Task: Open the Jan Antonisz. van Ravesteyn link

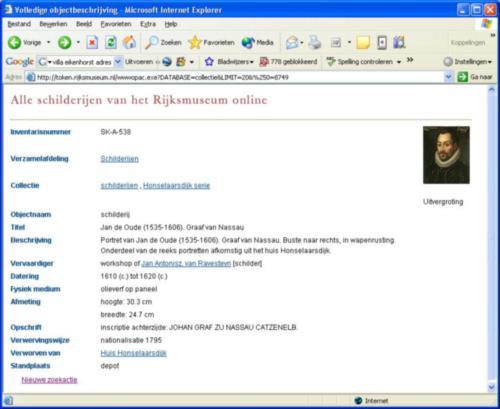Action: pyautogui.click(x=186, y=263)
